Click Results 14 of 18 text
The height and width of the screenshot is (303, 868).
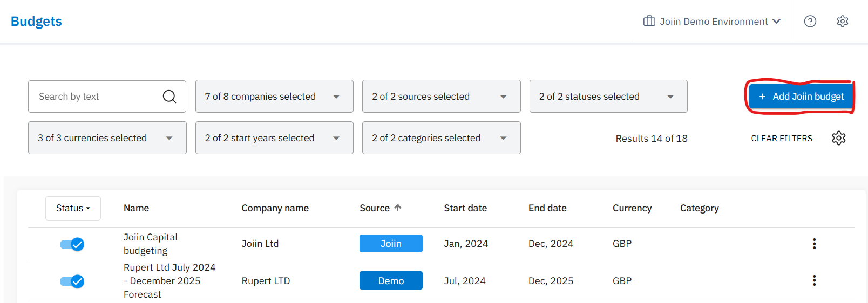(x=652, y=139)
